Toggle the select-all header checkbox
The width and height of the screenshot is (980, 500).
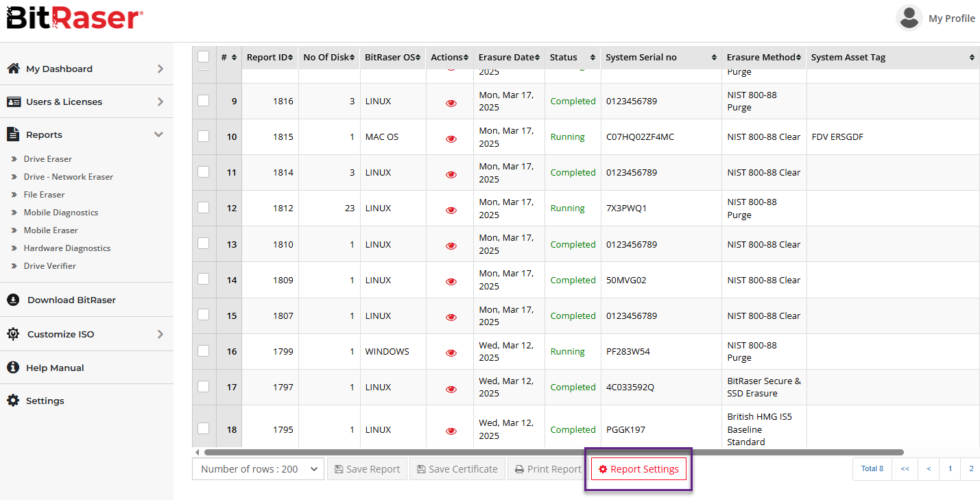(204, 56)
